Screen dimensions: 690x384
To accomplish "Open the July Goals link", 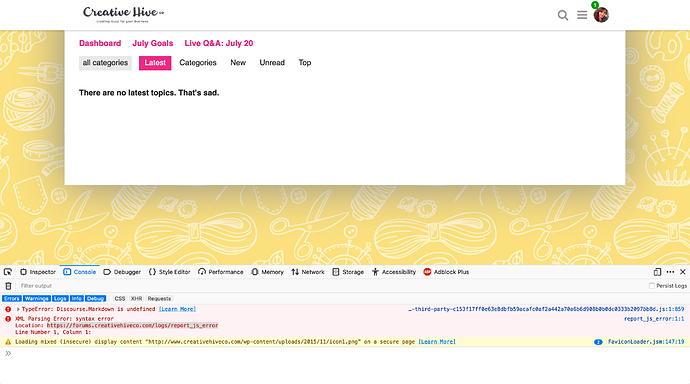I will (153, 43).
